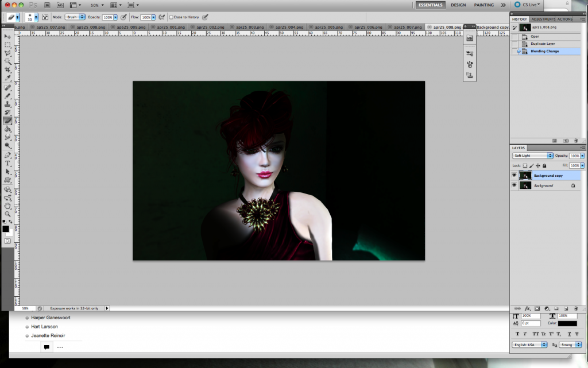Switch to the apr25_003.png document tab
Viewport: 588px width, 368px height.
tap(251, 27)
